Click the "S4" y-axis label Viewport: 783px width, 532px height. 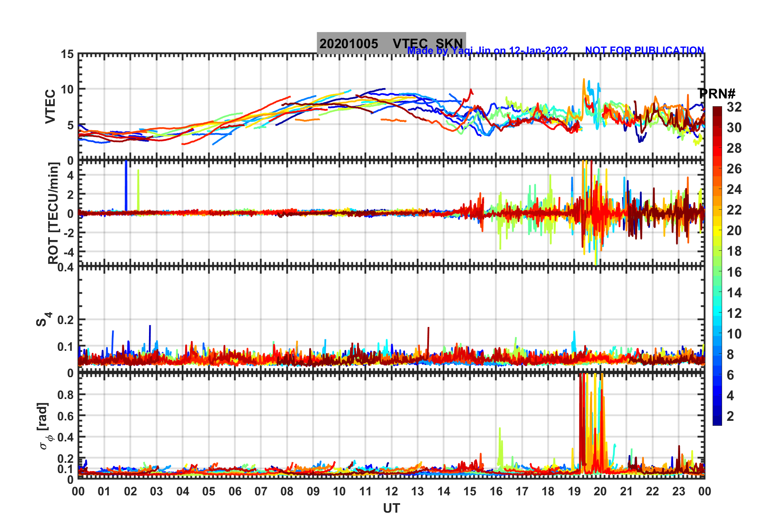pos(43,319)
